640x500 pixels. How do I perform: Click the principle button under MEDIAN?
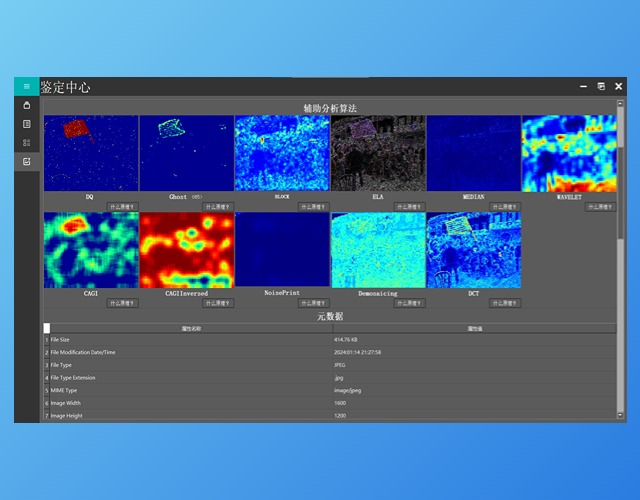pyautogui.click(x=505, y=208)
